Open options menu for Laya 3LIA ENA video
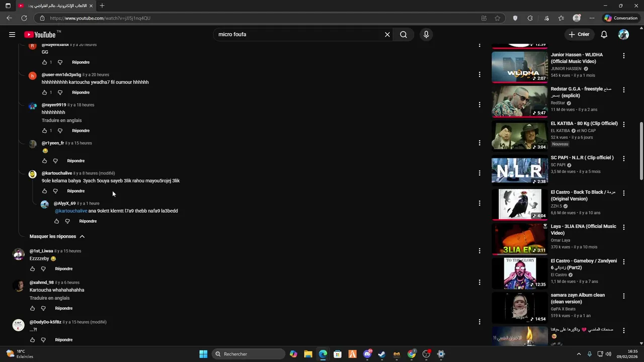The width and height of the screenshot is (644, 362). coord(624,227)
